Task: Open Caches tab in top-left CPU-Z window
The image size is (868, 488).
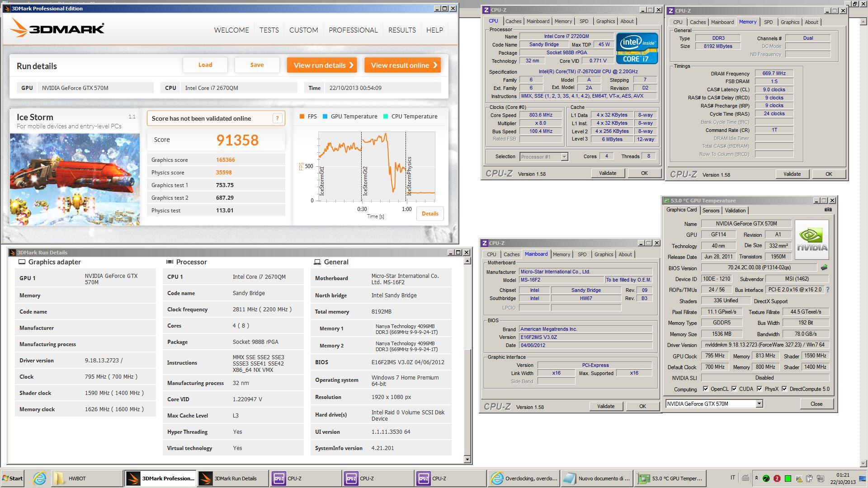Action: pos(513,21)
